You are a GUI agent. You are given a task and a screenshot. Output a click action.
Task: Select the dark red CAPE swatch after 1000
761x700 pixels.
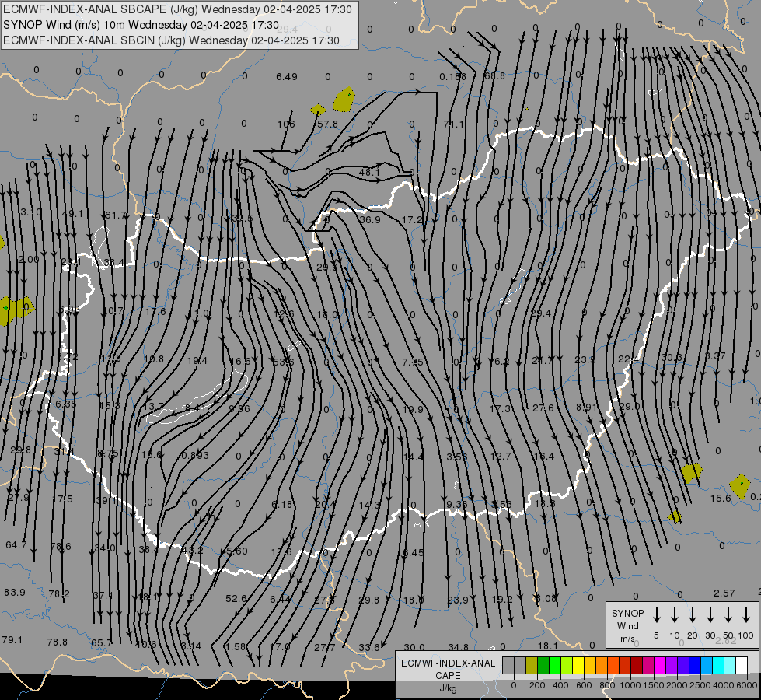point(637,666)
